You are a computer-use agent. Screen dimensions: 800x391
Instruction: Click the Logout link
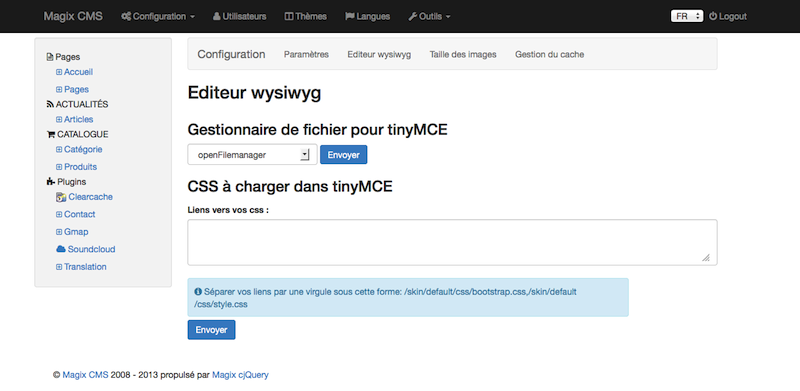728,16
